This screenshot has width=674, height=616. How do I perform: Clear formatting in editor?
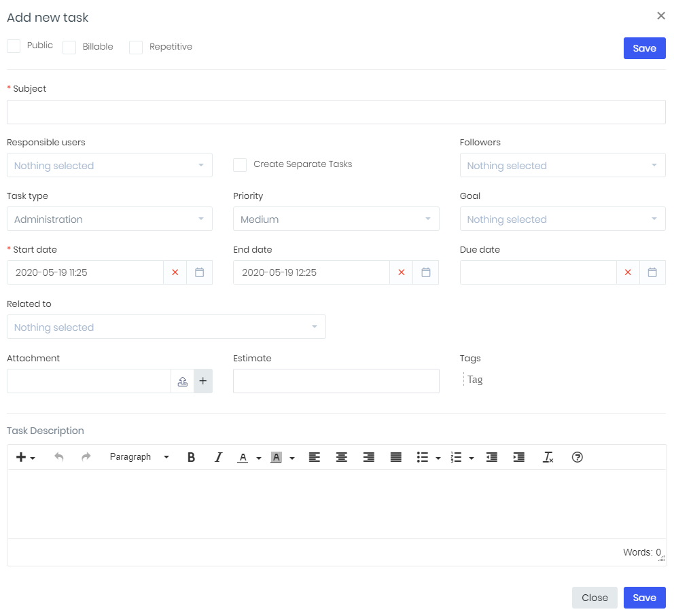click(x=548, y=457)
